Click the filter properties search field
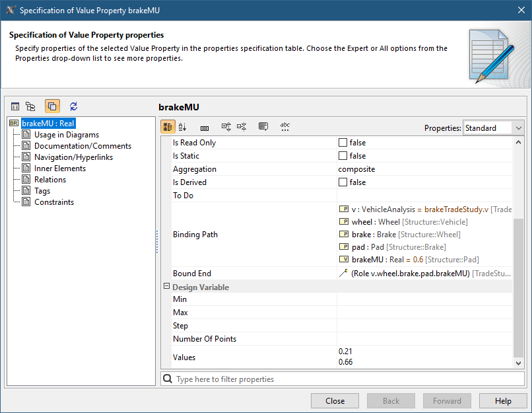 coord(343,379)
